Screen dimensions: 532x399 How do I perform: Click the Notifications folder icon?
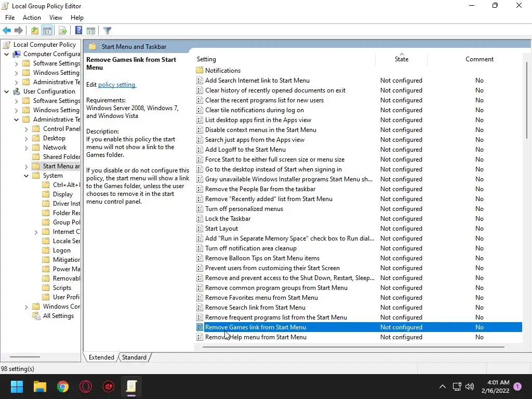[199, 70]
